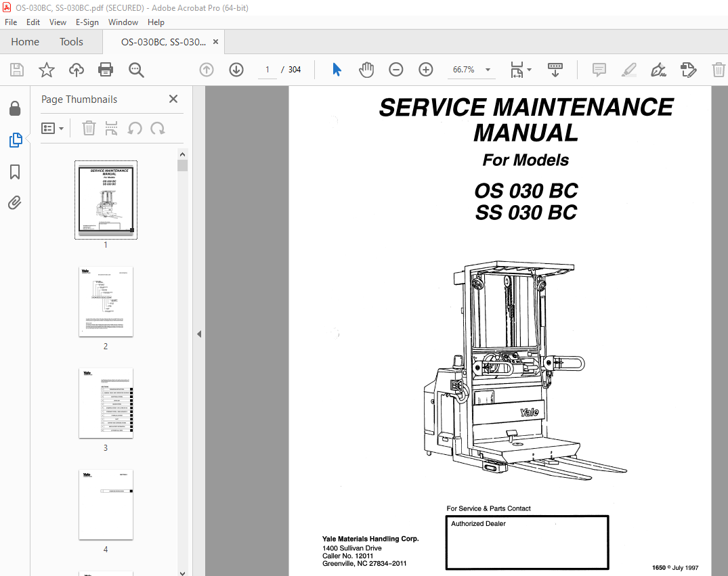Click the thumbnails scrollbar handle
The image size is (728, 576).
pos(182,166)
